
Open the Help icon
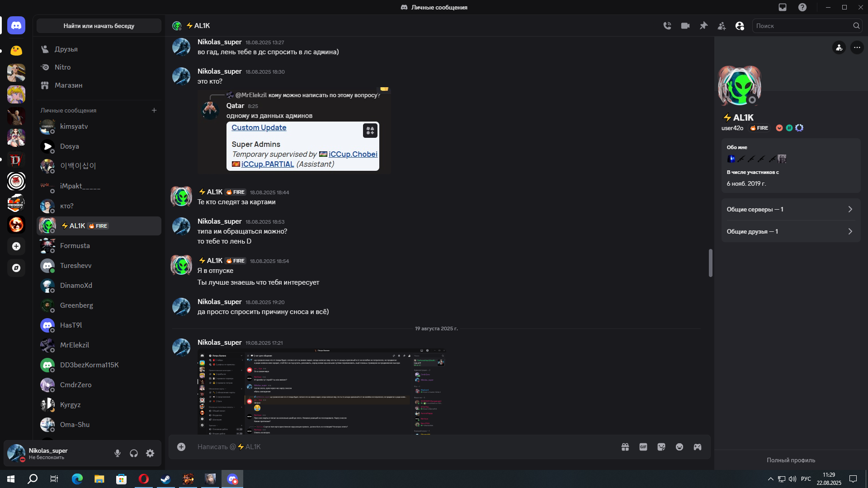802,7
